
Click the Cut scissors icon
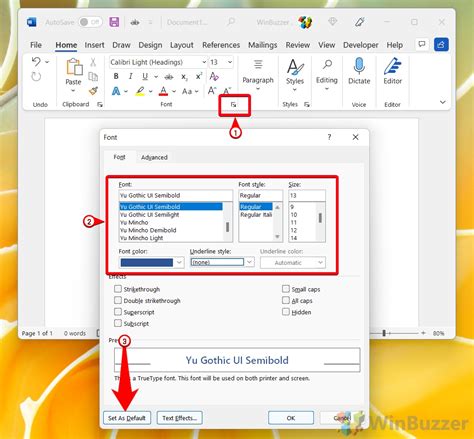tap(93, 62)
